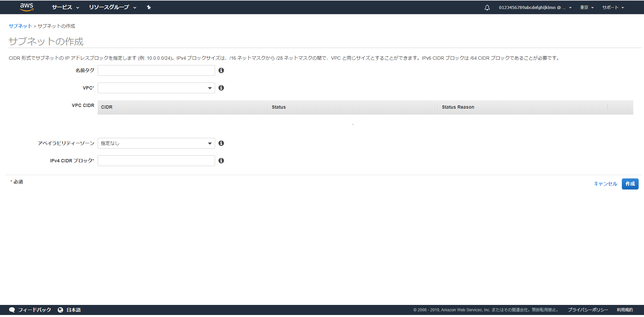
Task: Click the IPv4 CIDR ブロック input field
Action: (156, 161)
